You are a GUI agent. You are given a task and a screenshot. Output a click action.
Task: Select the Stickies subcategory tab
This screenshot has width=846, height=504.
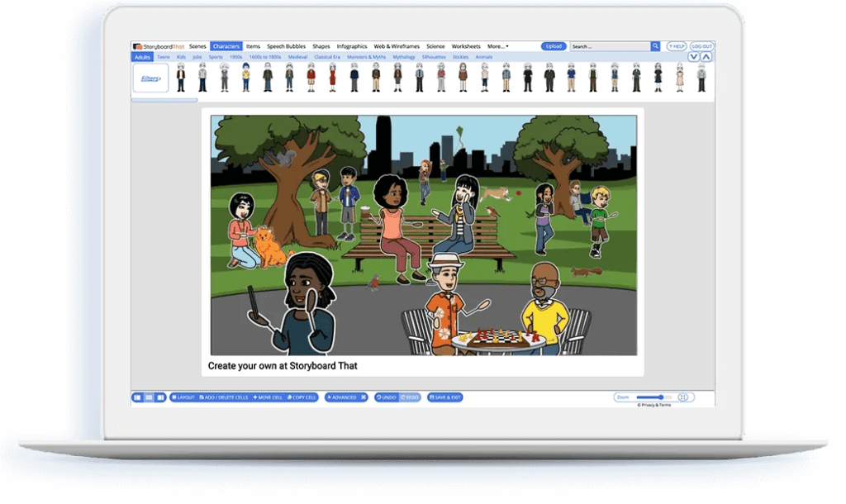[x=460, y=57]
